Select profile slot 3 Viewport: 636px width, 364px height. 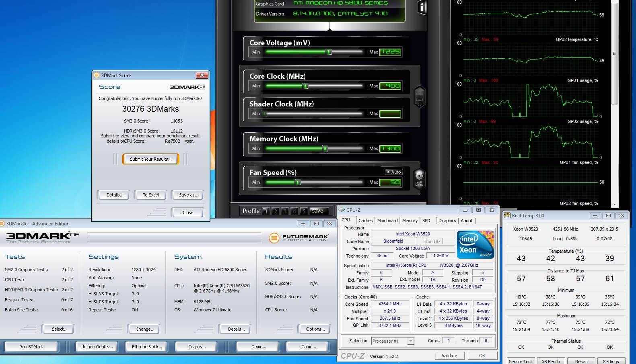coord(285,211)
